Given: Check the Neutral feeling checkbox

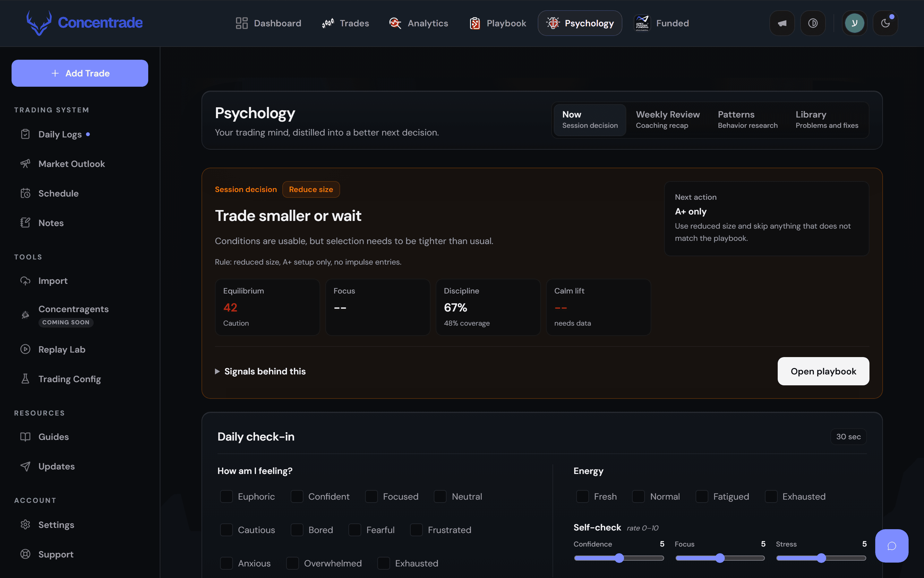Looking at the screenshot, I should coord(440,496).
